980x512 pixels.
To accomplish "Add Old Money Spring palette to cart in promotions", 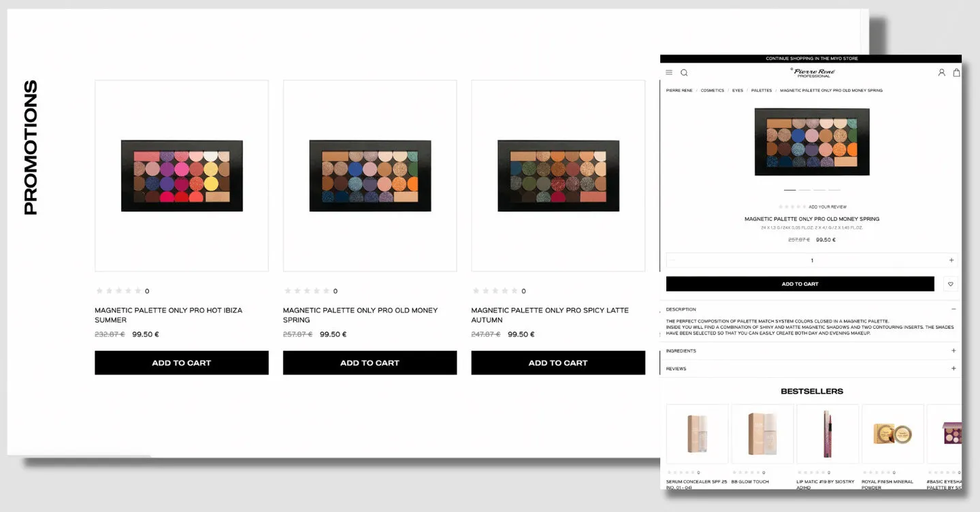I will coord(370,363).
